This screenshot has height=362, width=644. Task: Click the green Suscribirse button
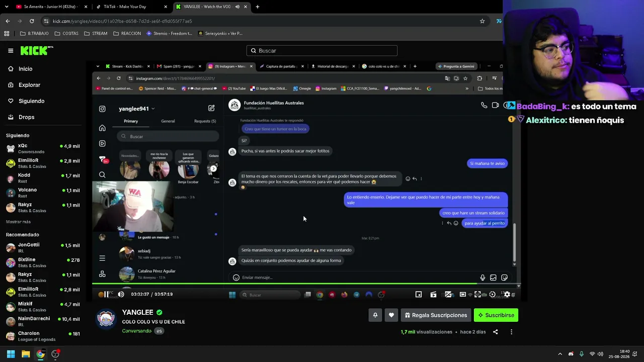tap(496, 315)
